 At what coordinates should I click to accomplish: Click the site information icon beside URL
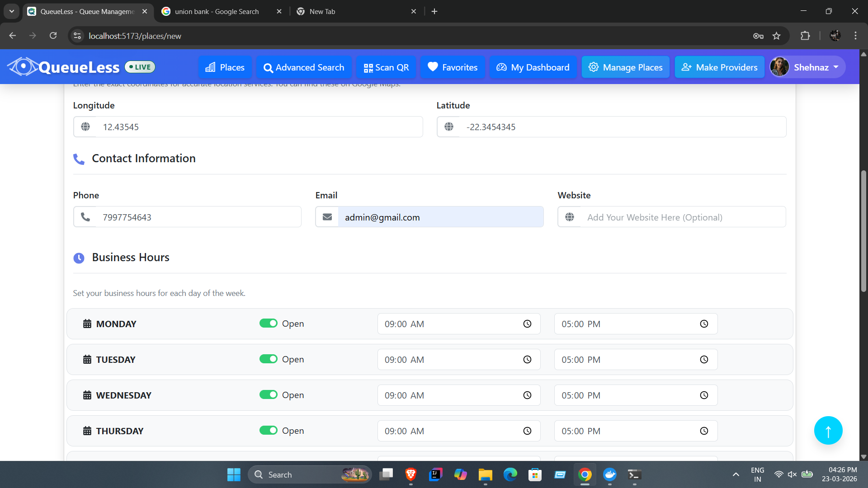(77, 36)
